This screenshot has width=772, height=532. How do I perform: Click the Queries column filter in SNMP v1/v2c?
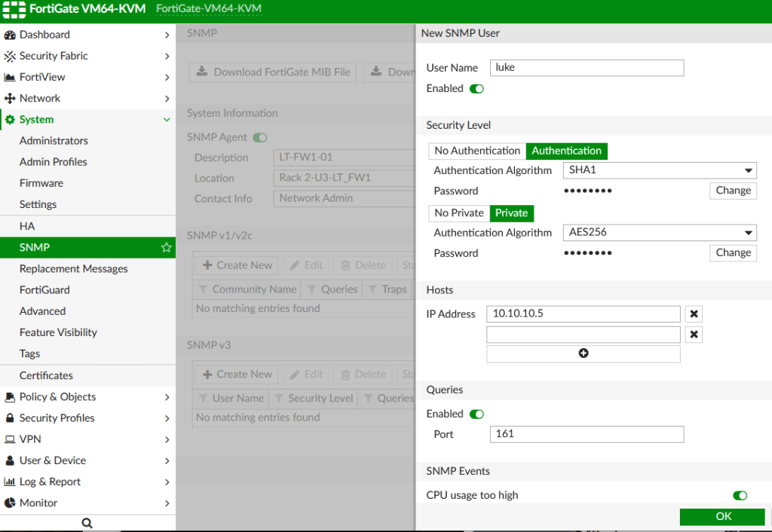(x=311, y=289)
